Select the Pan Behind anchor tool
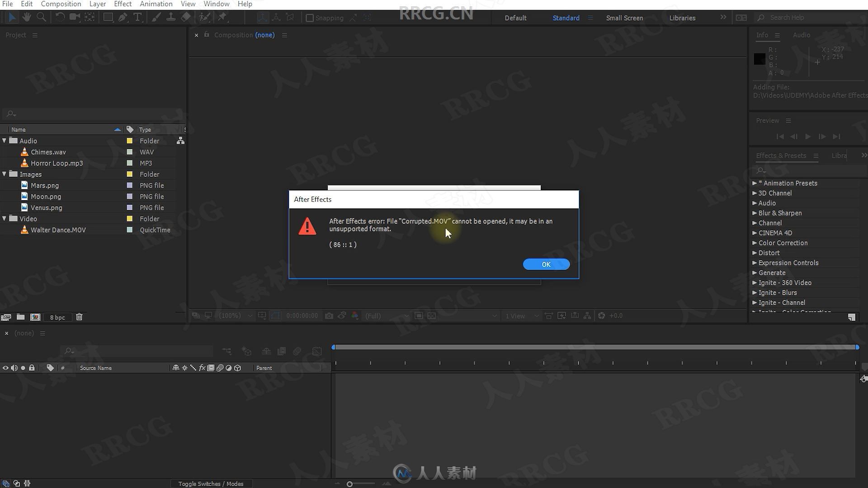 tap(90, 17)
